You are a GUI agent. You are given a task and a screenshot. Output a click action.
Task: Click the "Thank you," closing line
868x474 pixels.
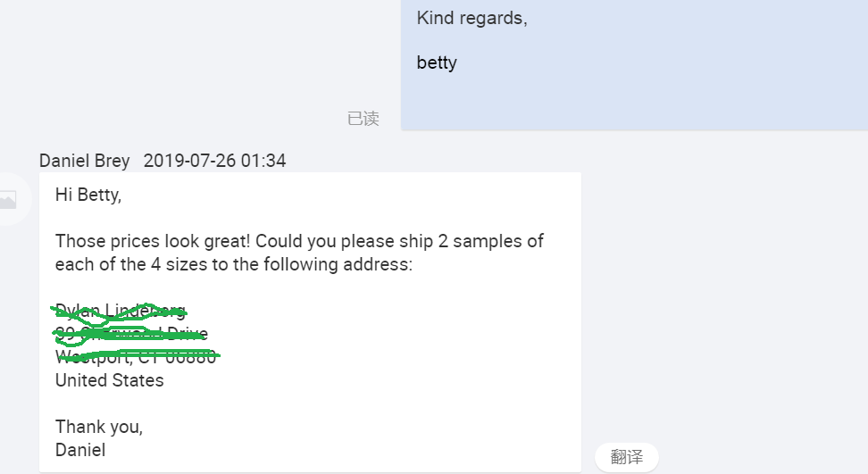click(x=99, y=427)
